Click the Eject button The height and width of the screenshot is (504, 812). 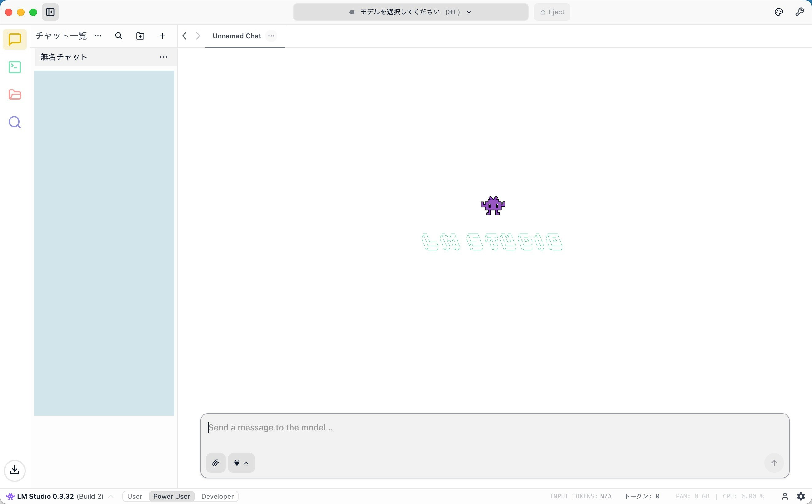click(552, 12)
